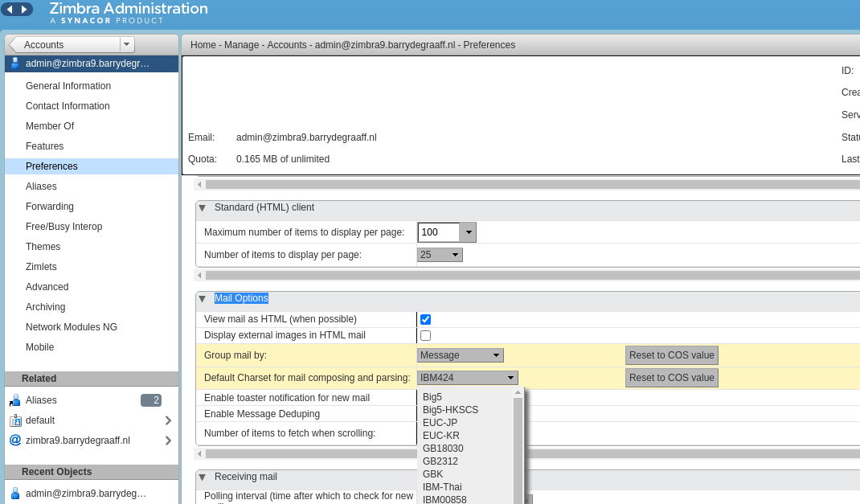
Task: Choose Big5-HKSCS from the charset list
Action: pos(450,410)
